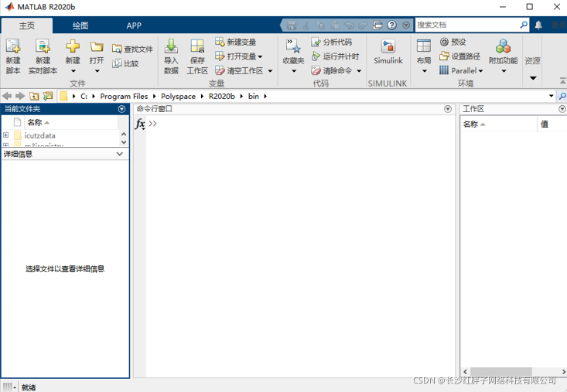Expand the icutzdata folder tree node
Viewport: 567px width, 392px height.
[x=5, y=135]
